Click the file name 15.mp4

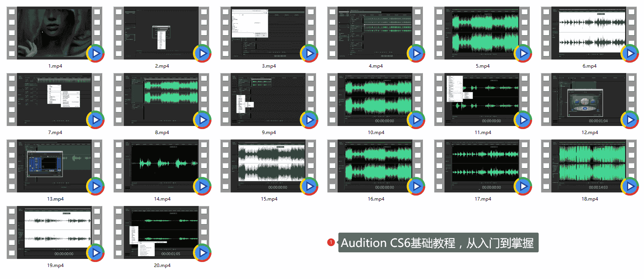coord(269,199)
